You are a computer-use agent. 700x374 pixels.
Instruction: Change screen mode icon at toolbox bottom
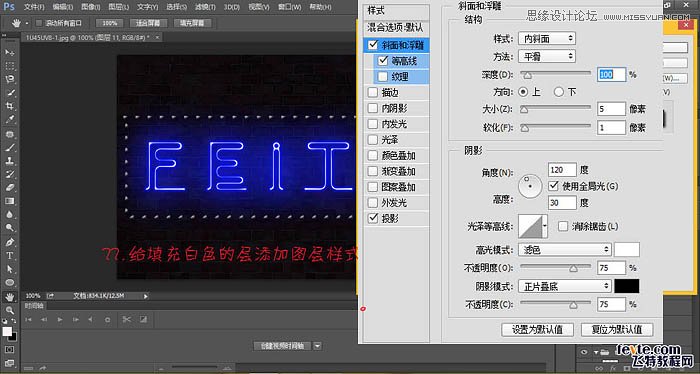[10, 363]
